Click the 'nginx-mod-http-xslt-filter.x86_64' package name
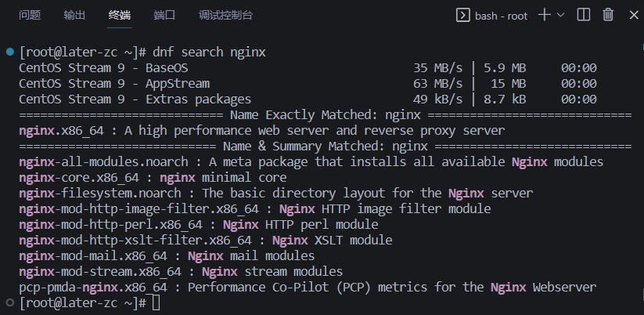This screenshot has width=644, height=315. pyautogui.click(x=135, y=240)
